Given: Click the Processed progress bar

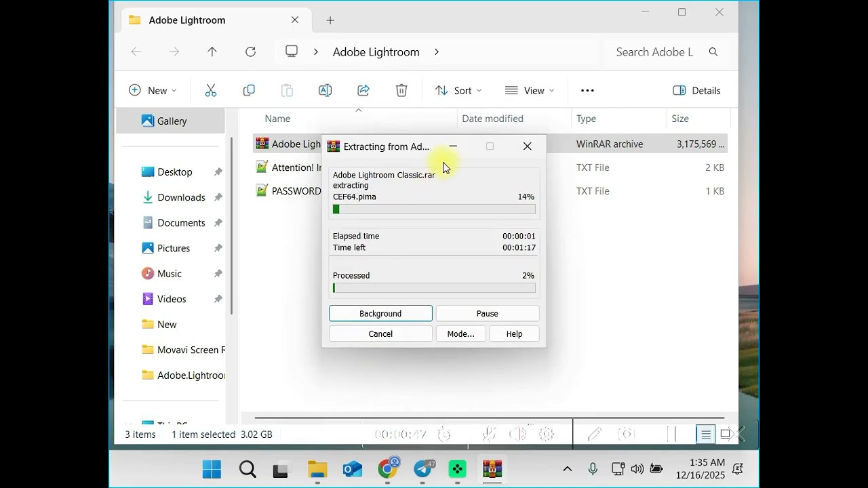Looking at the screenshot, I should pyautogui.click(x=434, y=288).
